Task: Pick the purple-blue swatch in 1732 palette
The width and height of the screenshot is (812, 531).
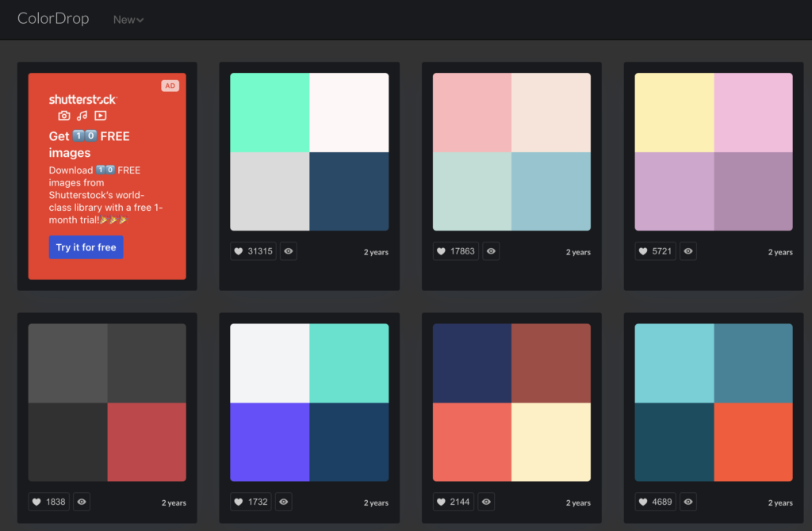Action: 270,441
